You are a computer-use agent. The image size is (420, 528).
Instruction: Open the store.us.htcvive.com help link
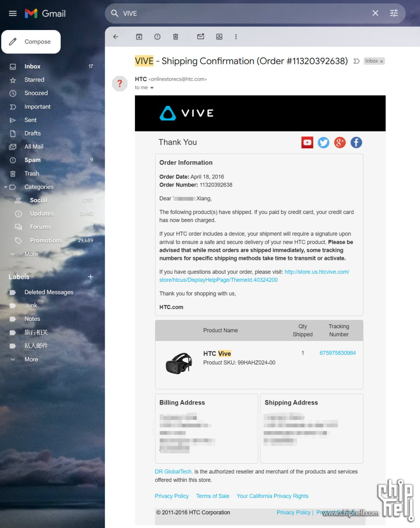[x=254, y=276]
